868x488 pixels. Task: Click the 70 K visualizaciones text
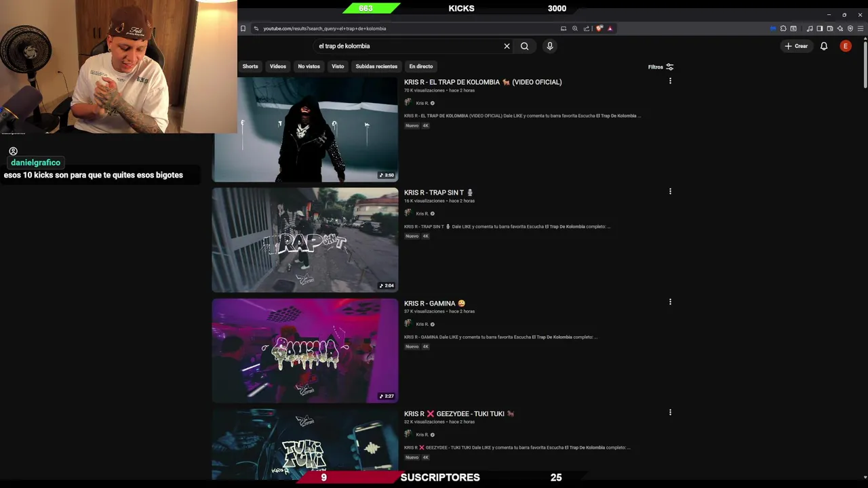pyautogui.click(x=425, y=90)
